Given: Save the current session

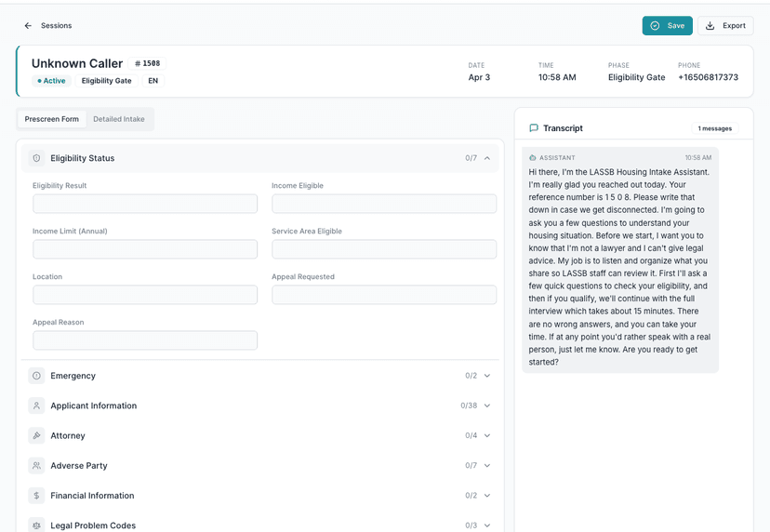Looking at the screenshot, I should (x=667, y=26).
